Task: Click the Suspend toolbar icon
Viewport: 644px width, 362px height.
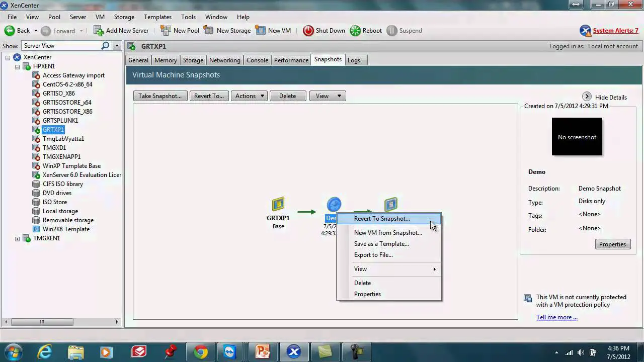Action: click(x=392, y=31)
